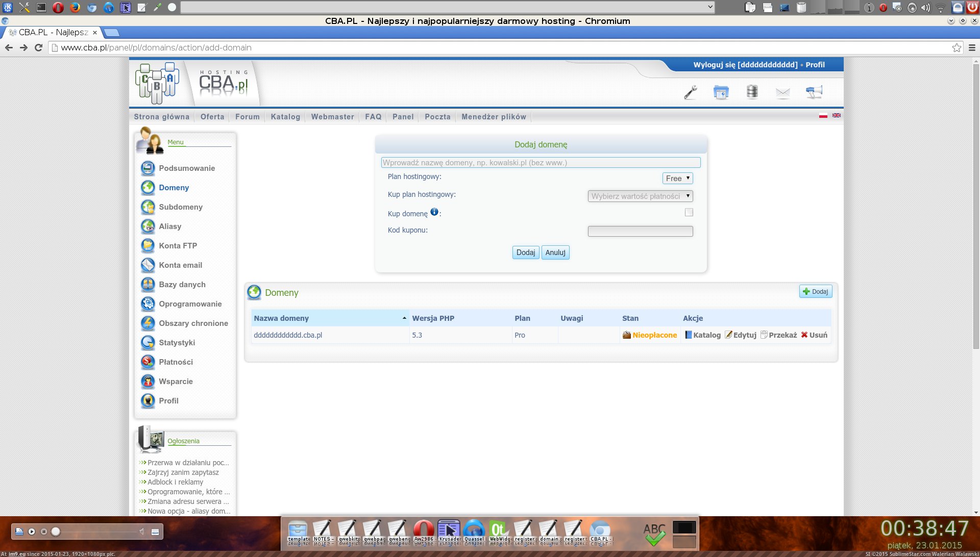Launch Opera from the top panel
This screenshot has width=980, height=557.
pos(58,7)
